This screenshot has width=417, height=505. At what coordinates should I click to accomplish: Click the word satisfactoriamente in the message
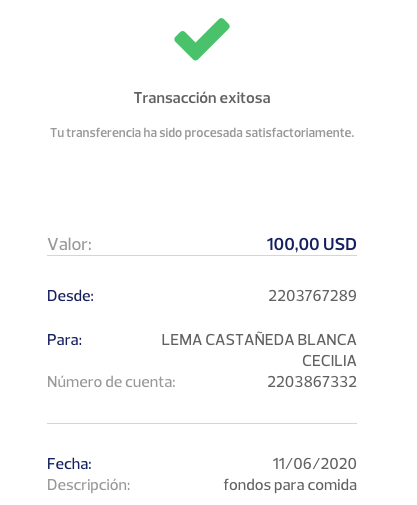tap(300, 133)
